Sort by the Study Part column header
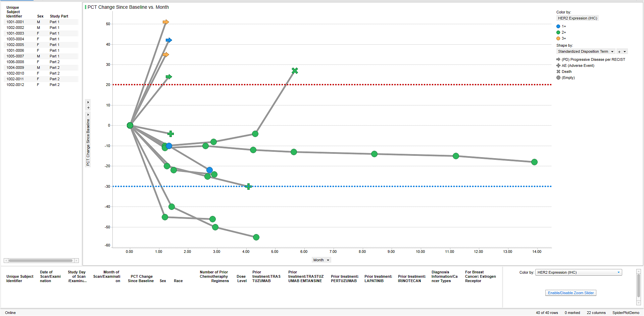This screenshot has width=644, height=316. tap(59, 16)
